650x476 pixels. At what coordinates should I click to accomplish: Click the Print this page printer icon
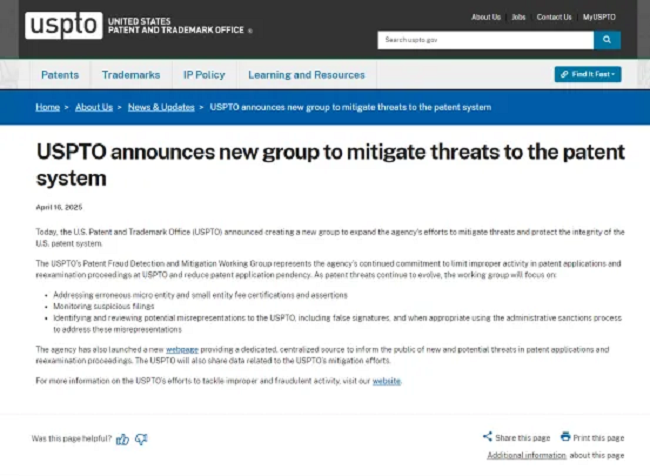(x=565, y=437)
